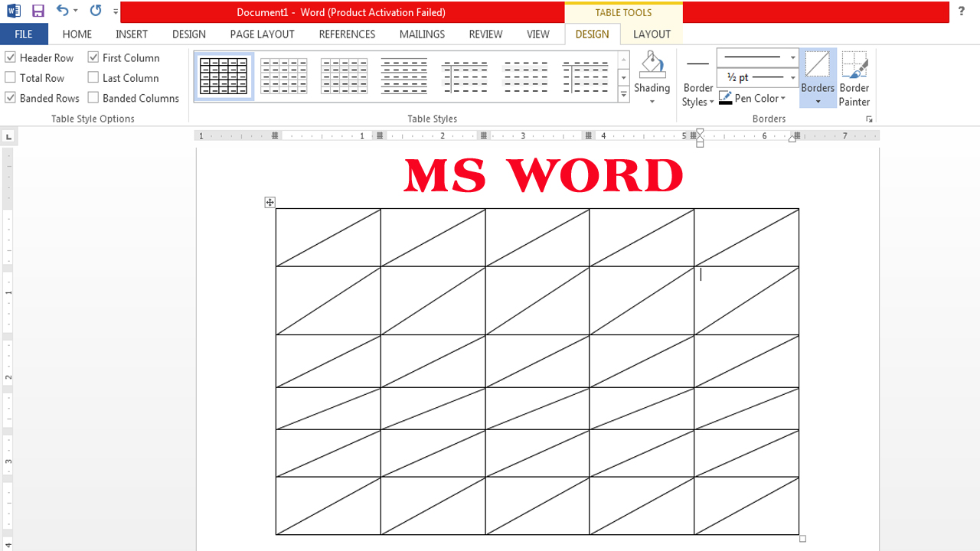The width and height of the screenshot is (980, 551).
Task: Click the Table Style Options group label
Action: [x=93, y=119]
